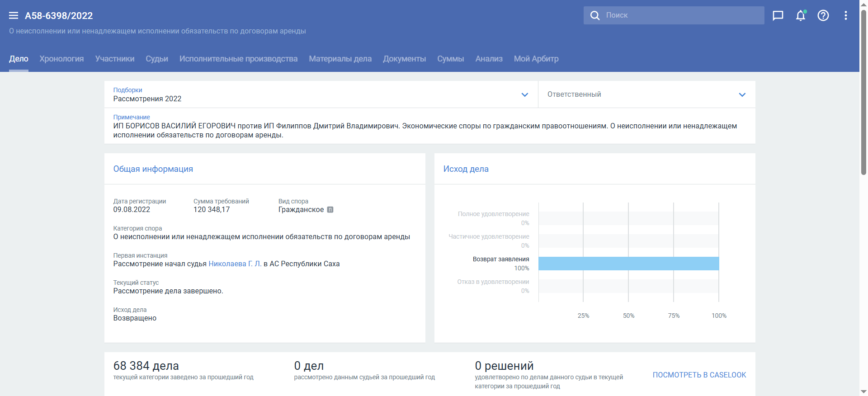Viewport: 868px width, 396px height.
Task: Open the Мой Арбитр tab
Action: 536,59
